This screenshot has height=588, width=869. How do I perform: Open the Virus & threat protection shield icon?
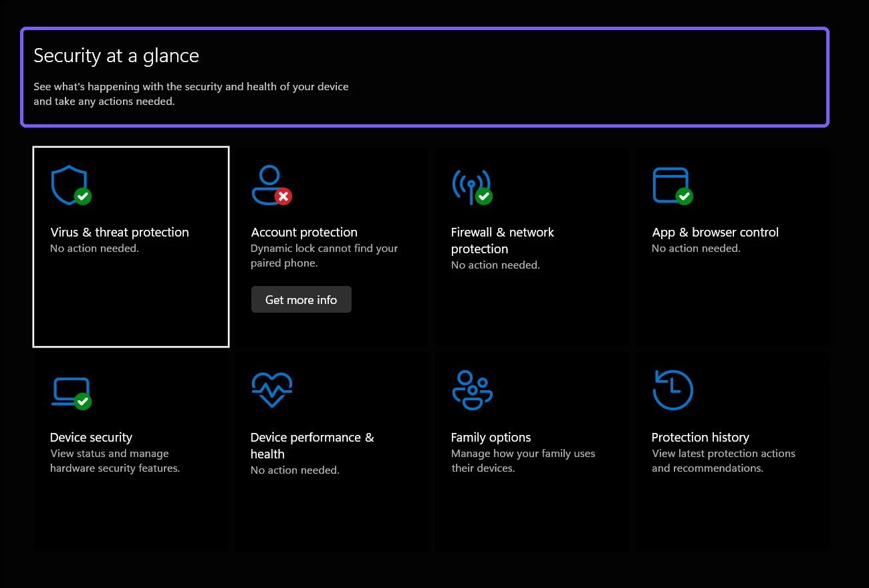[x=71, y=186]
